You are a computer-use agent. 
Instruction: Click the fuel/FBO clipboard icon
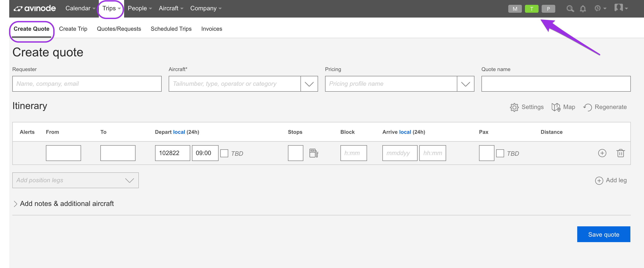click(313, 153)
